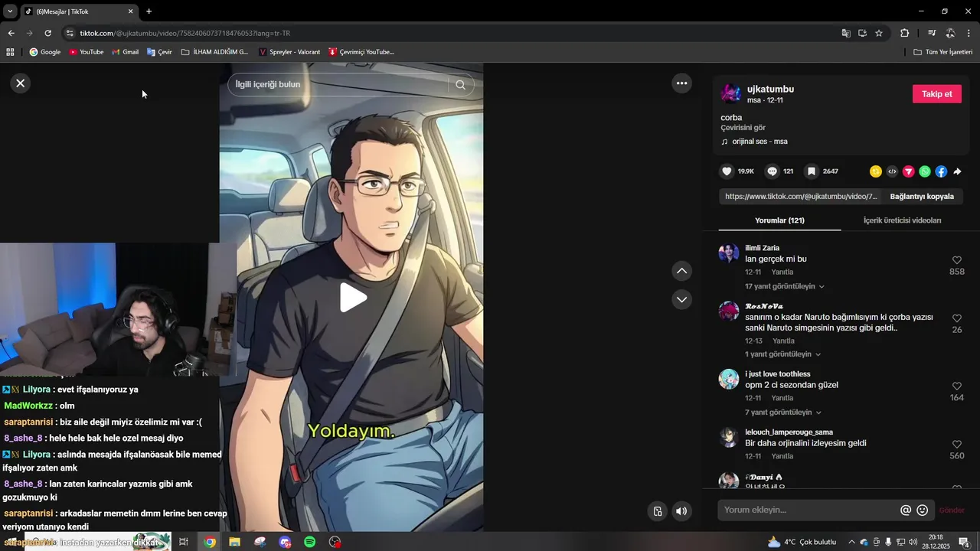This screenshot has width=980, height=551.
Task: Open Tüm Yer İşaretleri folder
Action: pos(942,52)
